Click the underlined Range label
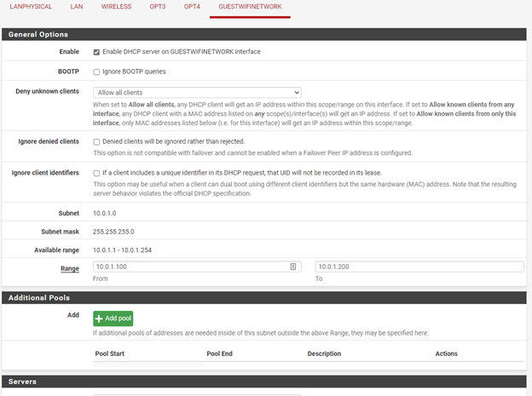Viewport: 532px width, 396px height. coord(69,268)
